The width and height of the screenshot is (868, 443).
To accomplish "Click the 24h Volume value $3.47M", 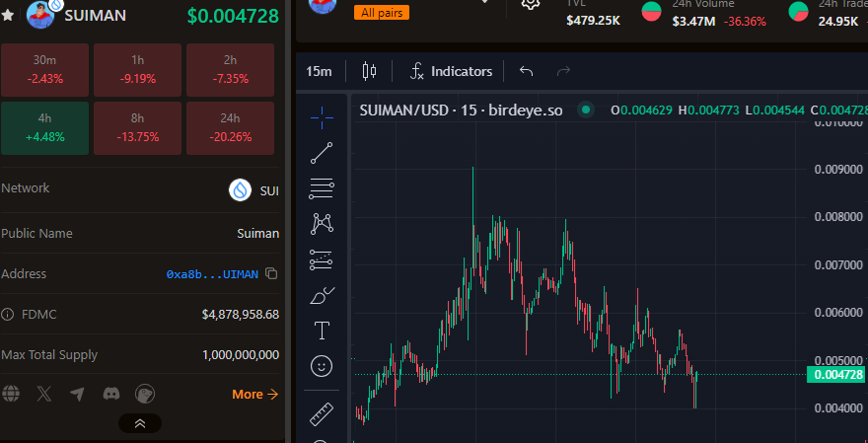I will (693, 22).
